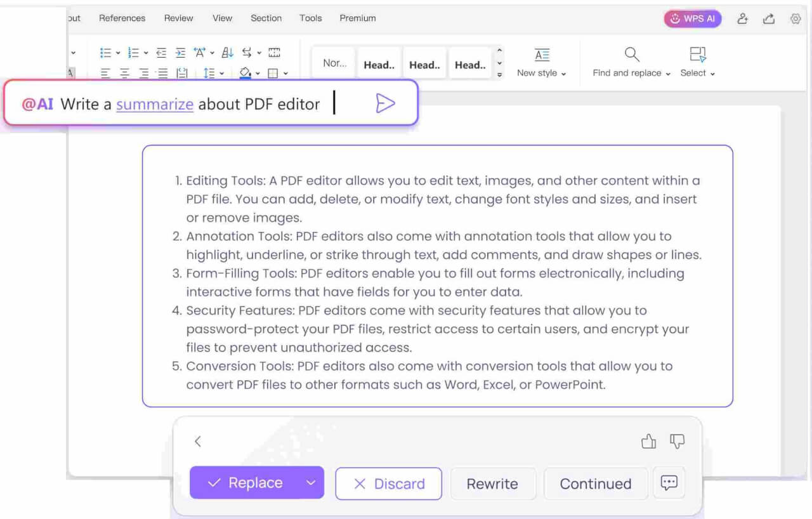Apply numbered list formatting

[133, 53]
